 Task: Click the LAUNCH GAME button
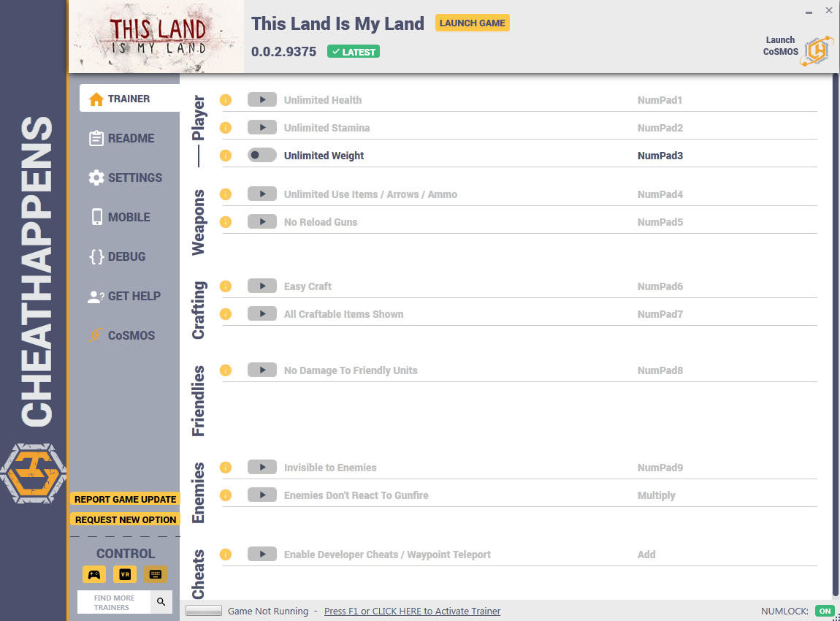click(x=472, y=23)
